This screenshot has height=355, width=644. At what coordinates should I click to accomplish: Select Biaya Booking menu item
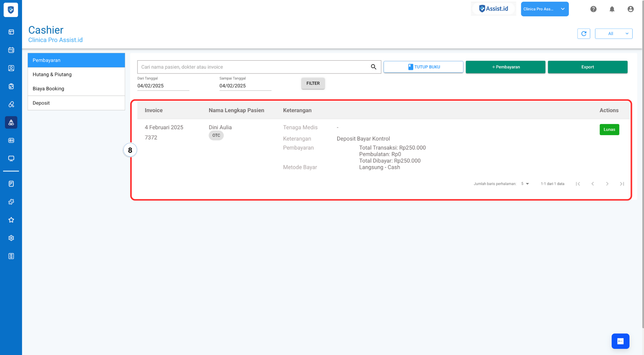tap(48, 89)
